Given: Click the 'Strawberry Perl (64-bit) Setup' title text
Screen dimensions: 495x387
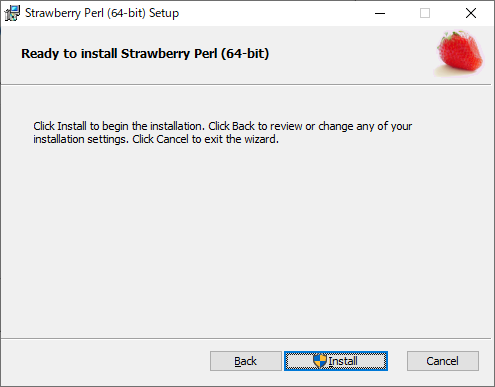Looking at the screenshot, I should [x=102, y=13].
